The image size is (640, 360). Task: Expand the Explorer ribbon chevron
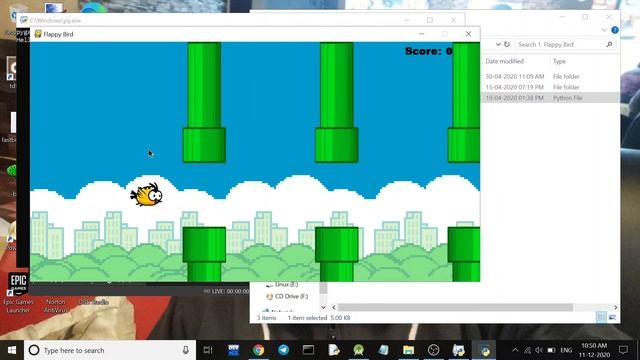[x=604, y=30]
